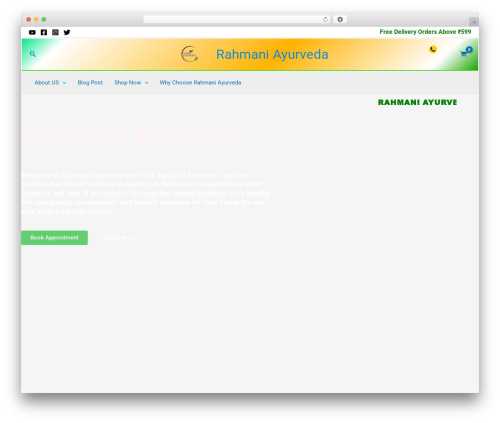
Task: Open the shopping cart icon
Action: [466, 52]
